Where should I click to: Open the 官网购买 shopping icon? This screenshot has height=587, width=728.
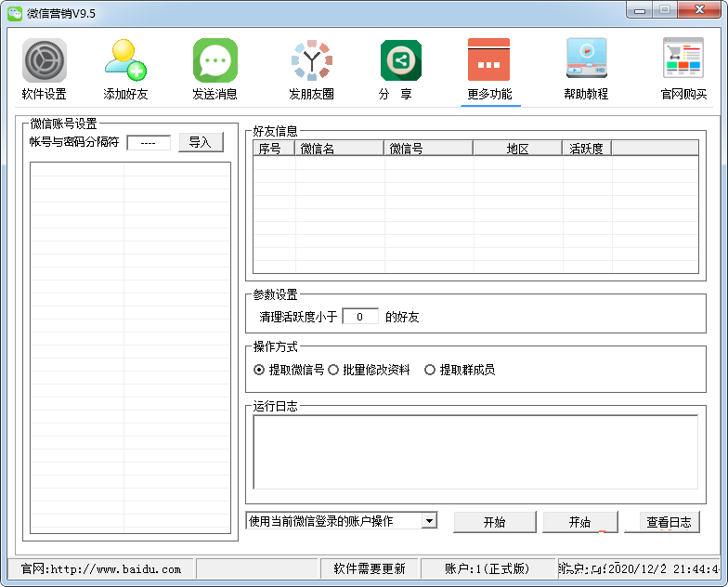pyautogui.click(x=683, y=58)
